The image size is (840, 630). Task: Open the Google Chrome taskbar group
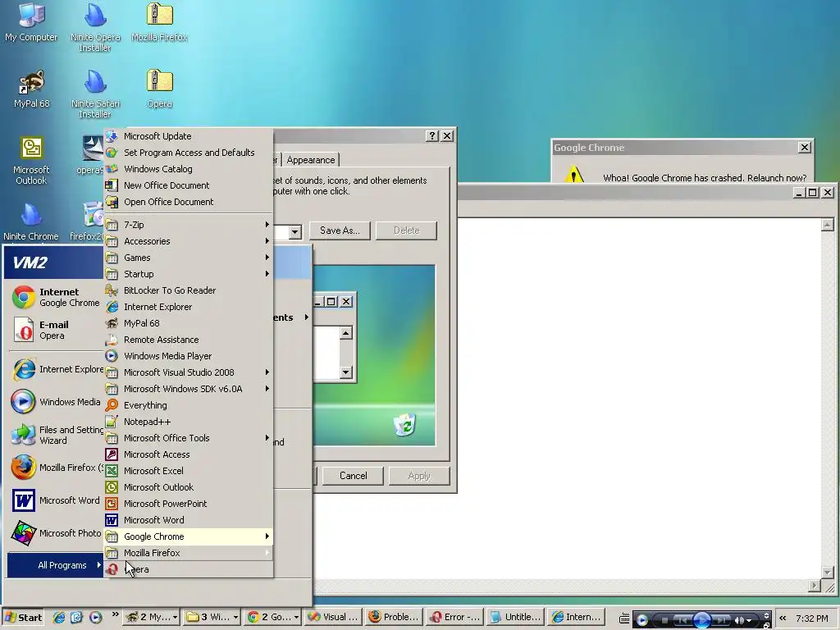click(x=272, y=617)
